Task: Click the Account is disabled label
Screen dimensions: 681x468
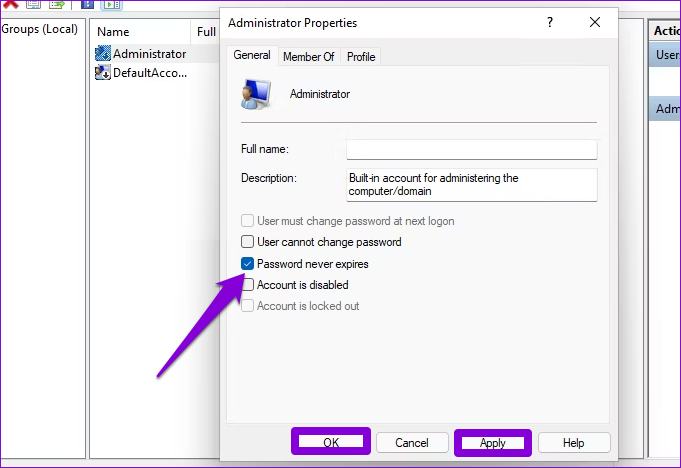Action: (x=303, y=285)
